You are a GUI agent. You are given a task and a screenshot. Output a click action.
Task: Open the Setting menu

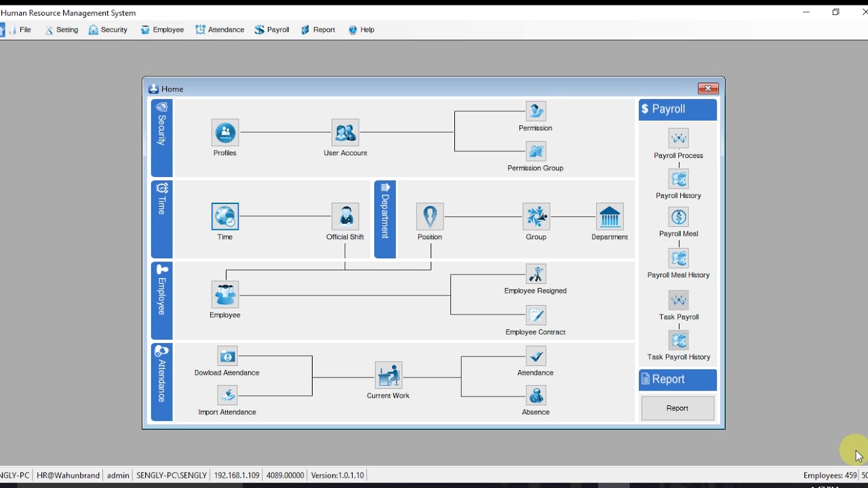[x=62, y=30]
